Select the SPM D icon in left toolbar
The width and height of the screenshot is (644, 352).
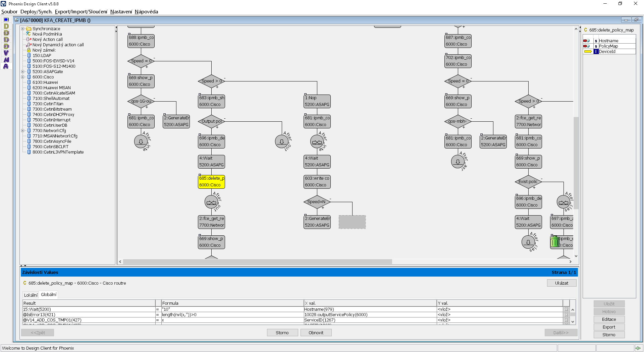[x=6, y=46]
